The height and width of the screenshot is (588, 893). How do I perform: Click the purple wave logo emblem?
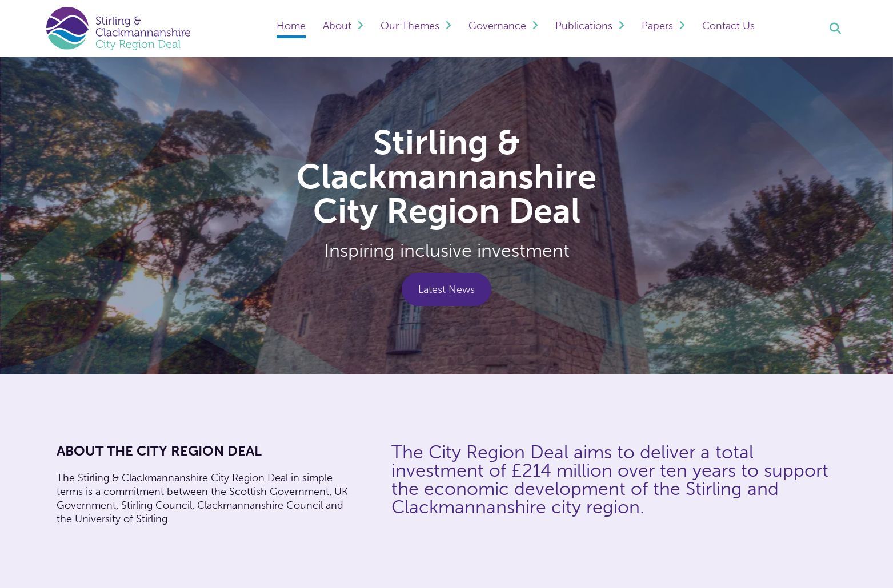(67, 28)
